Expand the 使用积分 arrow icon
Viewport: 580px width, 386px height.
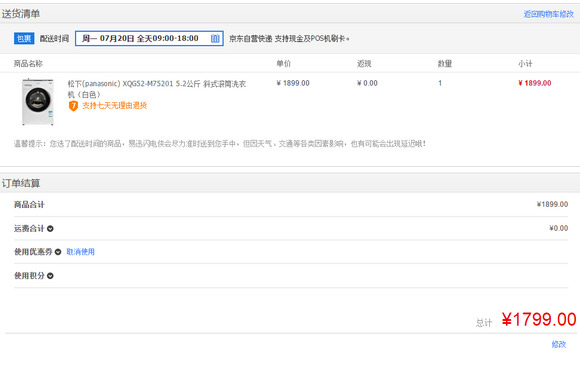click(x=50, y=276)
